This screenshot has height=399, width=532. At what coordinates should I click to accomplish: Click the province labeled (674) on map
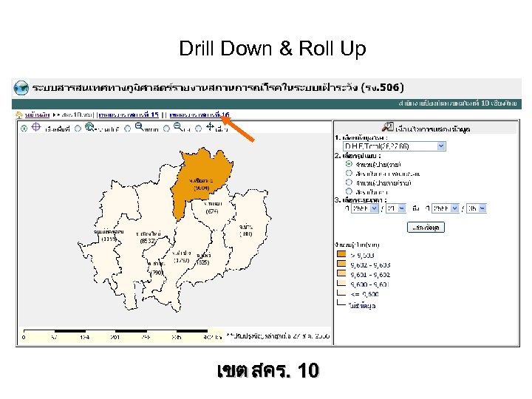212,211
